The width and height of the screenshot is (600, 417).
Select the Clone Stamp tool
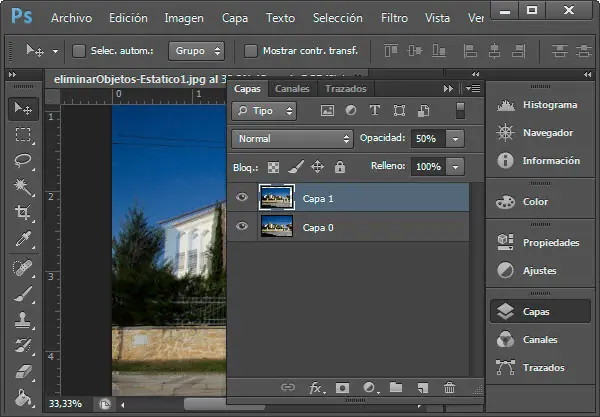[23, 320]
